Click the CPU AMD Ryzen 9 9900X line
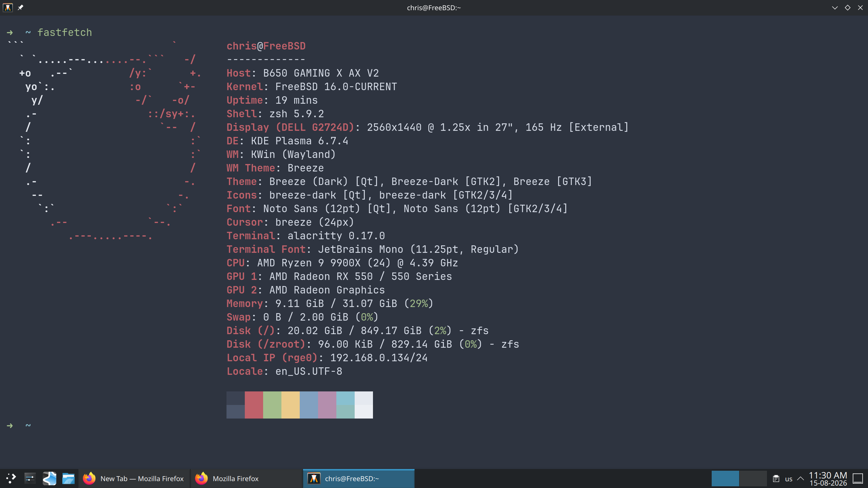The width and height of the screenshot is (868, 488). 342,263
